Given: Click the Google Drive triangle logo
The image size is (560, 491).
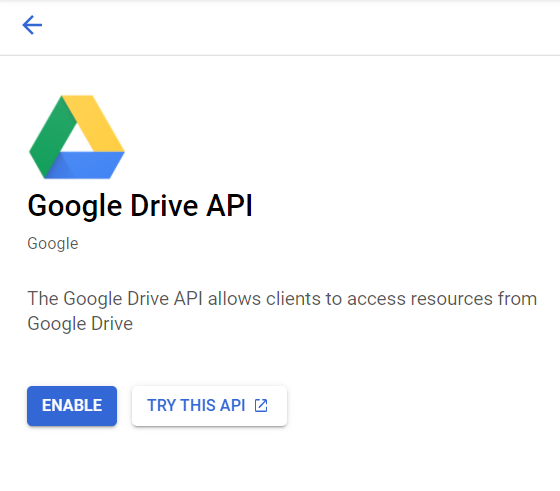Looking at the screenshot, I should click(77, 137).
